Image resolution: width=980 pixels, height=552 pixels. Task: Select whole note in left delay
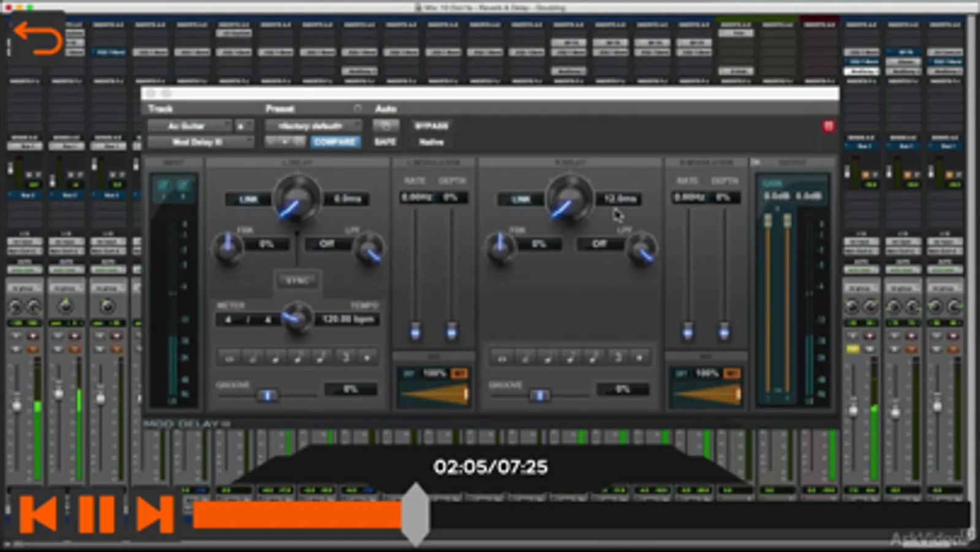tap(230, 357)
